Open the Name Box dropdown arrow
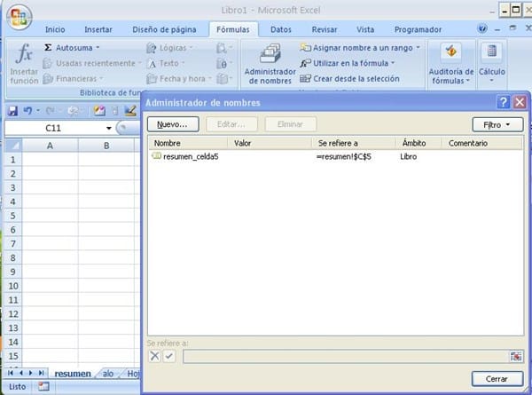 click(x=108, y=128)
